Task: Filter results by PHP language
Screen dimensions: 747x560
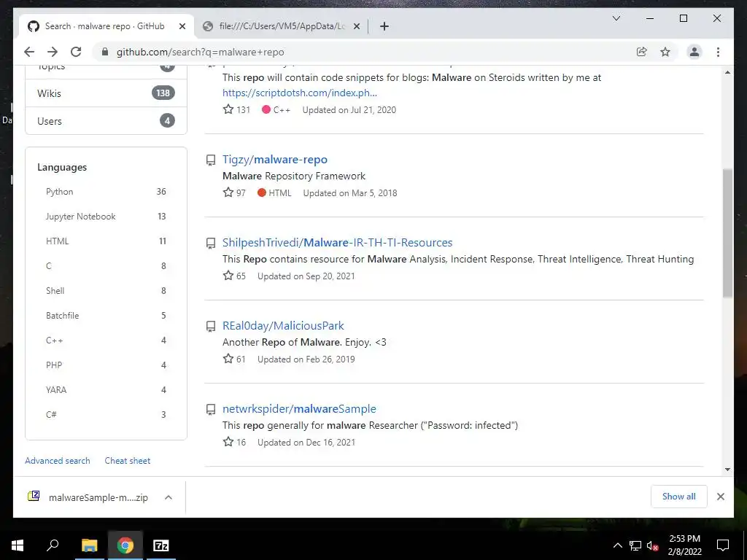Action: (x=106, y=365)
